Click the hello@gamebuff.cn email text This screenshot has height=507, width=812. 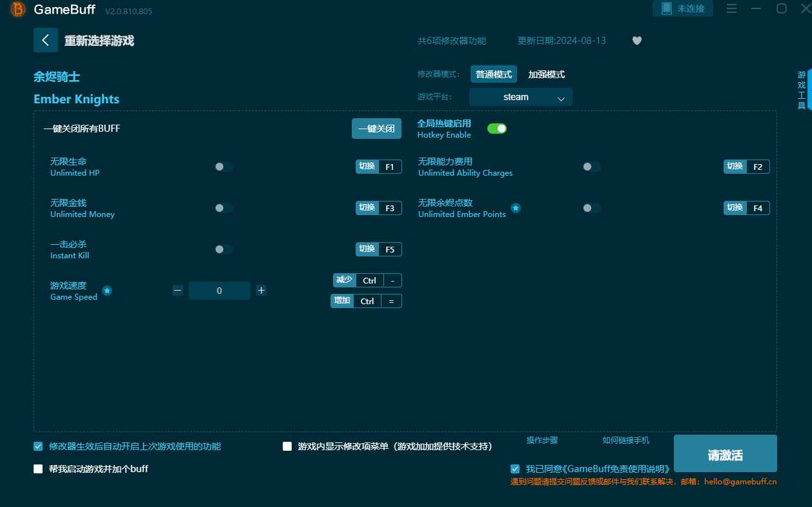740,481
